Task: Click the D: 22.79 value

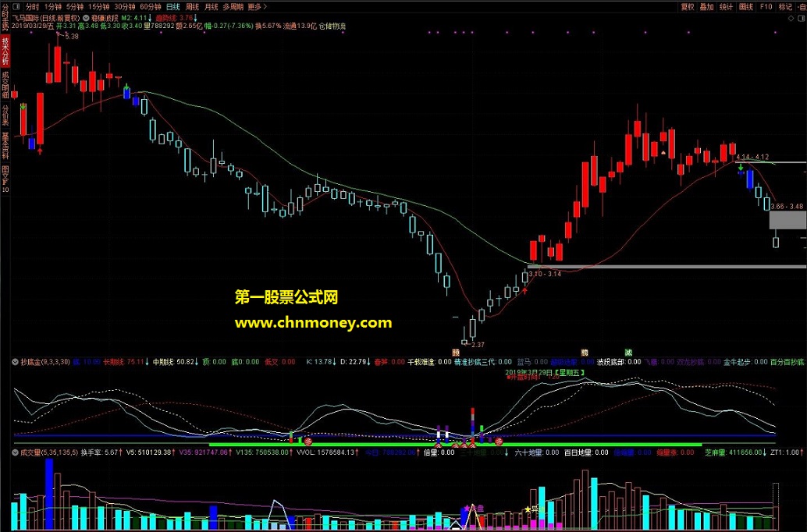Action: click(355, 362)
